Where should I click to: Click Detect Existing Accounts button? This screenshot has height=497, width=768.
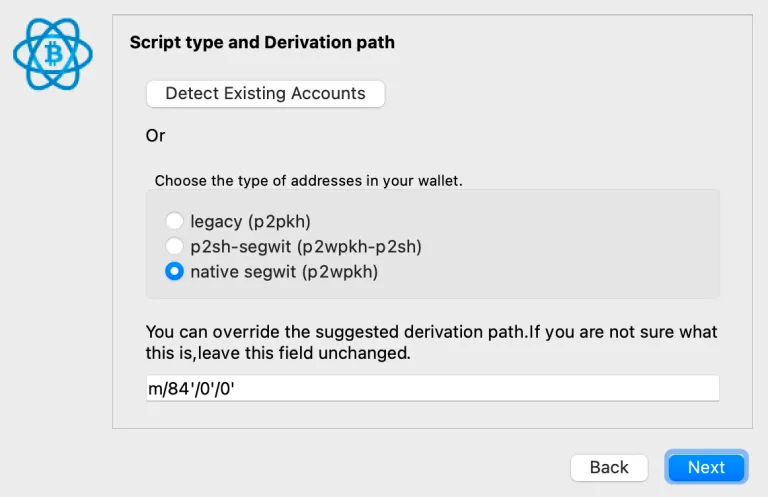click(x=265, y=94)
